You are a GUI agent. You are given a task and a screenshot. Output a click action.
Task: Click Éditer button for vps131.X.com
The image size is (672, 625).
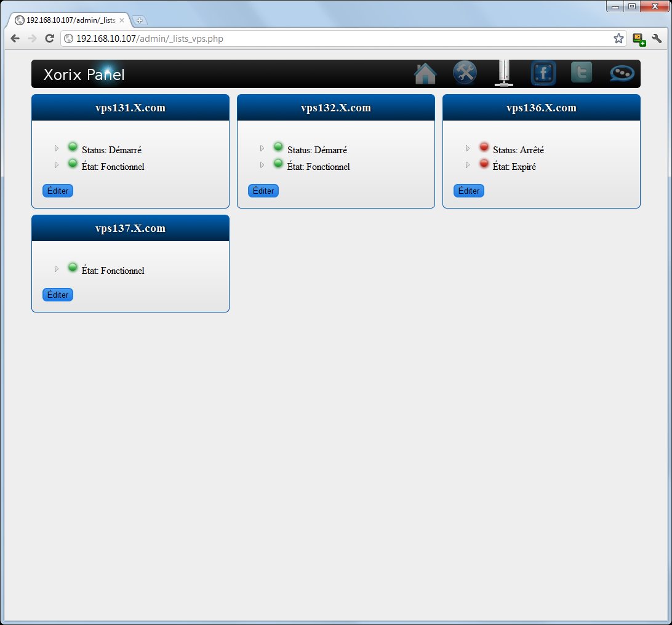click(58, 191)
